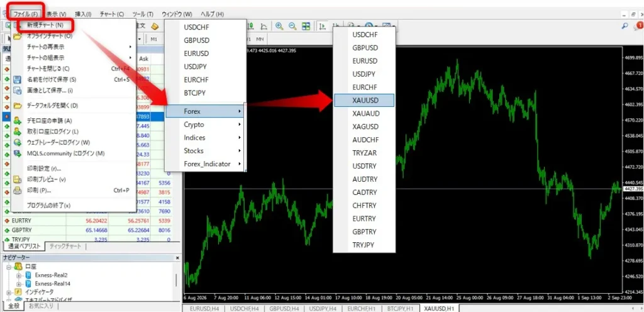Open the チャート (C) menu
644x312 pixels.
(x=112, y=14)
